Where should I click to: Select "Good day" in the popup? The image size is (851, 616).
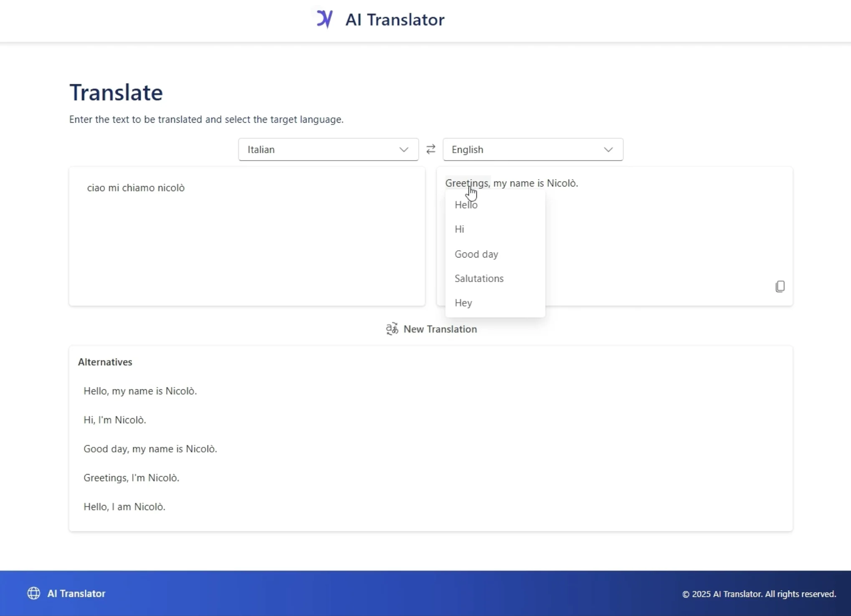pos(476,254)
